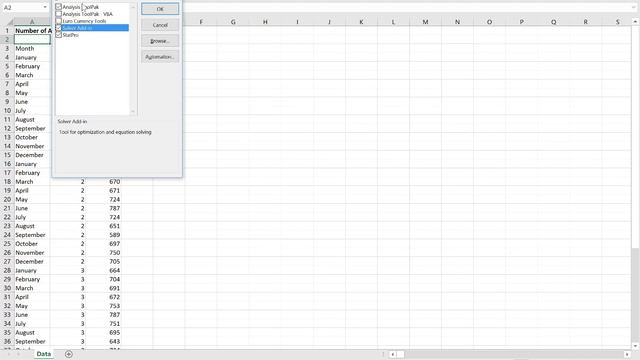Image resolution: width=640 pixels, height=360 pixels.
Task: Select the empty cell A2
Action: [32, 39]
